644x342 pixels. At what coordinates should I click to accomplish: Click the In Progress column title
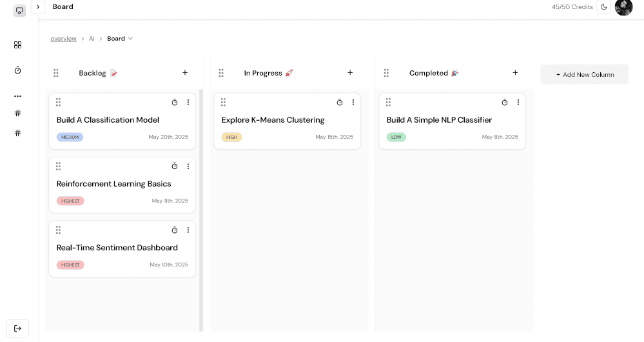[268, 73]
